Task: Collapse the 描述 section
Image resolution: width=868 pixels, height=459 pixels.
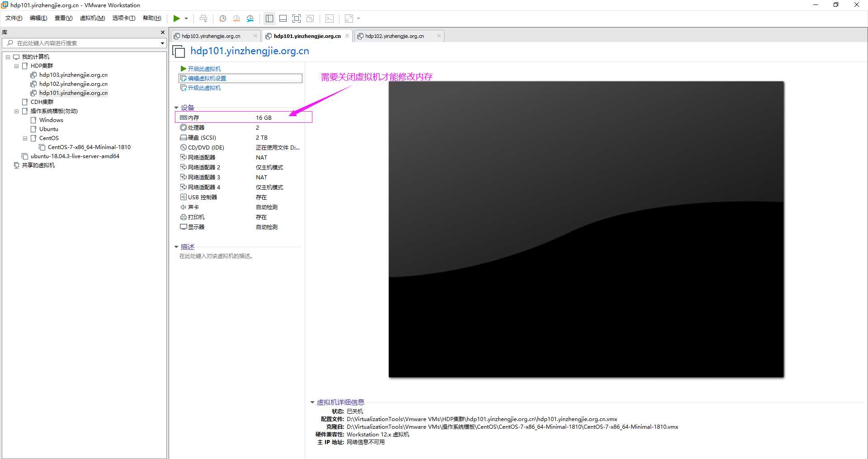Action: tap(176, 247)
